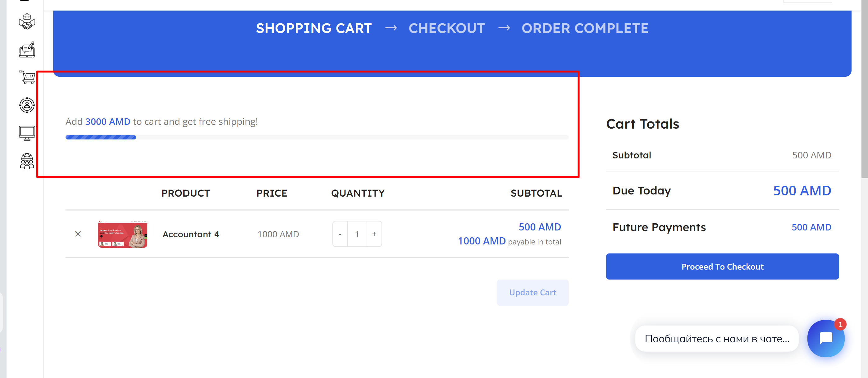Go to the SHOPPING CART step

click(x=314, y=28)
